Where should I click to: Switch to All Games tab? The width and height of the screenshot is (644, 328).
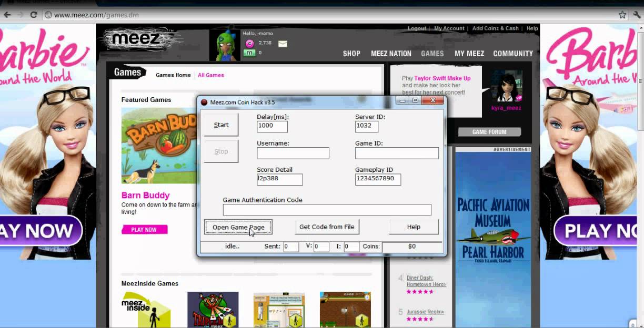[x=211, y=75]
